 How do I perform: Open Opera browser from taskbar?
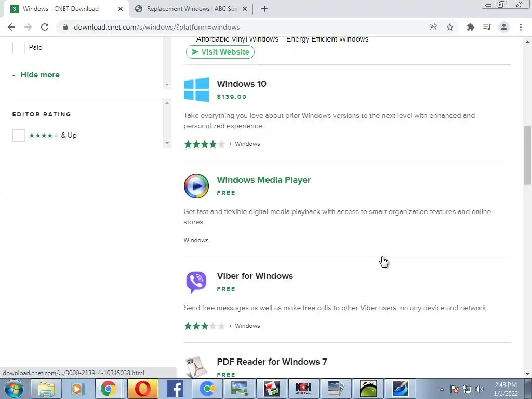pyautogui.click(x=142, y=389)
